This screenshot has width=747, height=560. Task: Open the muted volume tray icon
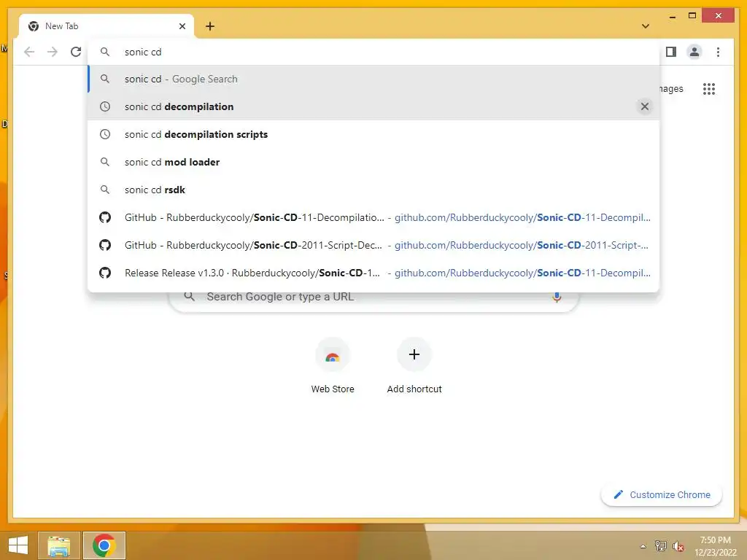[678, 546]
